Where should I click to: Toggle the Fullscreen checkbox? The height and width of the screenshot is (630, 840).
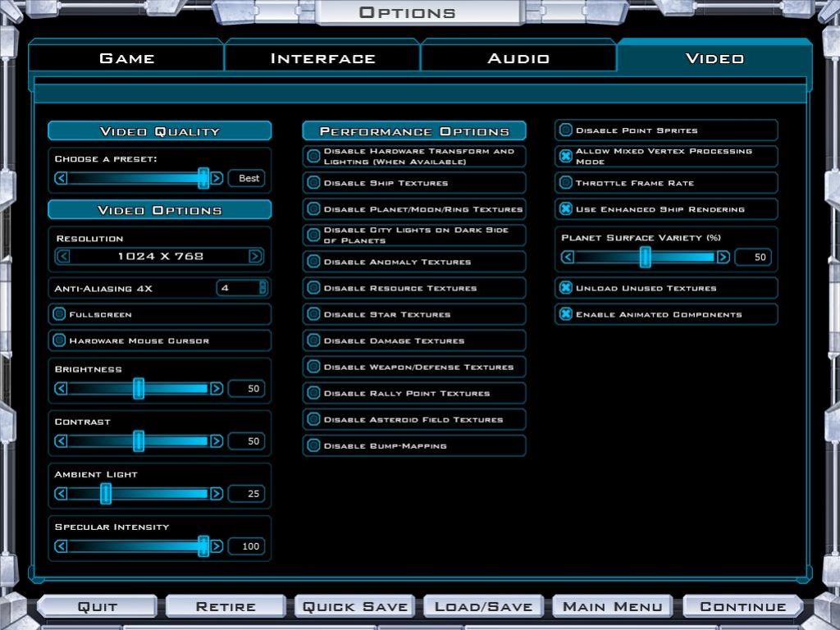click(x=59, y=314)
